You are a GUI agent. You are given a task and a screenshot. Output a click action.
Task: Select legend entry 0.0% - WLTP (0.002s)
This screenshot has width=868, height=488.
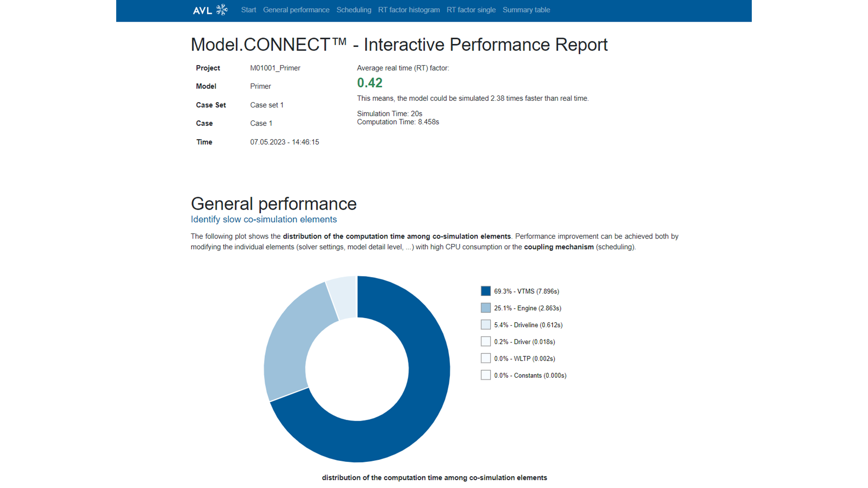[524, 359]
